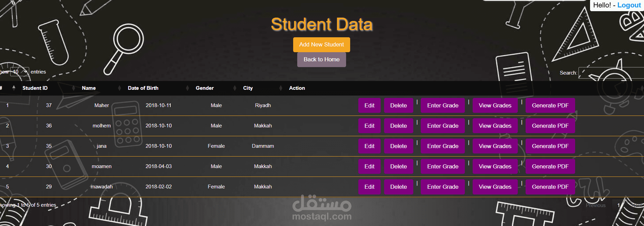The image size is (644, 226).
Task: Open Enter Grade for Maher
Action: [x=442, y=106]
